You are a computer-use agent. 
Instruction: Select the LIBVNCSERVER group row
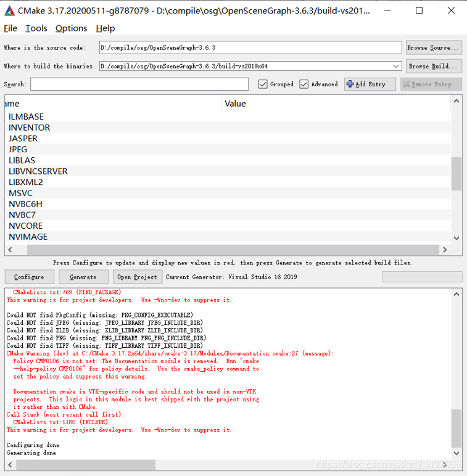(x=228, y=171)
